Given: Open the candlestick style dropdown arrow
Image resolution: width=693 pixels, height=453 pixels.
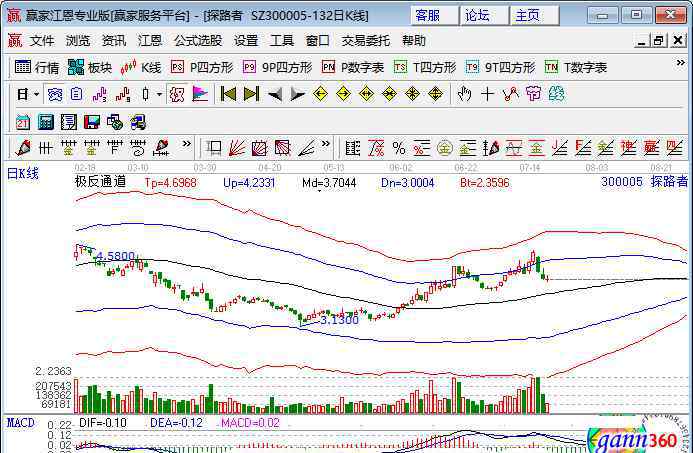Looking at the screenshot, I should pyautogui.click(x=159, y=94).
